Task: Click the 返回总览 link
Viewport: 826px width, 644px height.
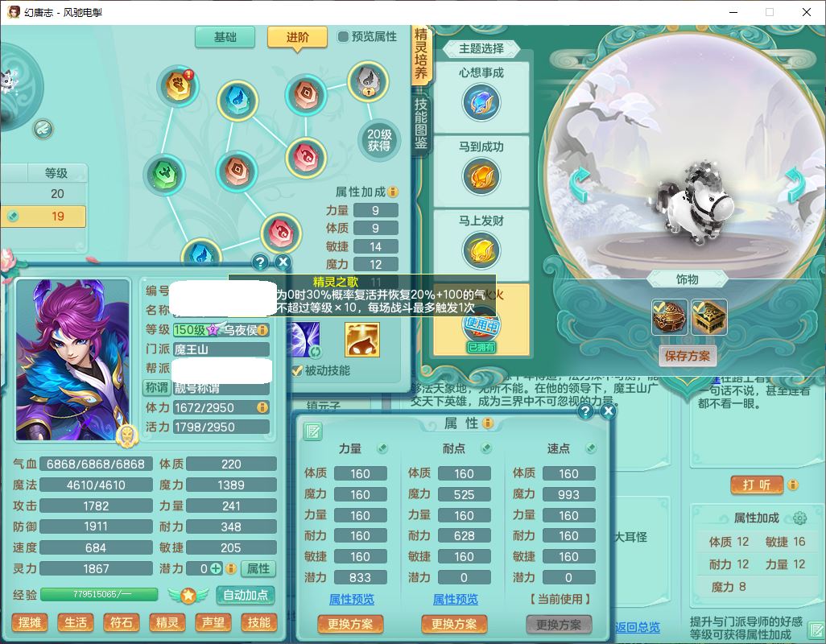Action: point(638,626)
